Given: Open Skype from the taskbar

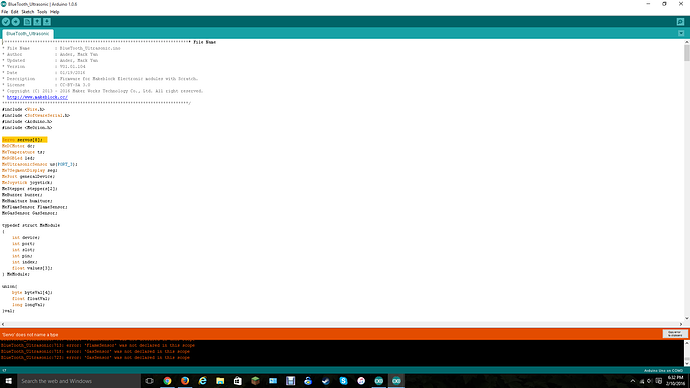Looking at the screenshot, I should (x=343, y=381).
